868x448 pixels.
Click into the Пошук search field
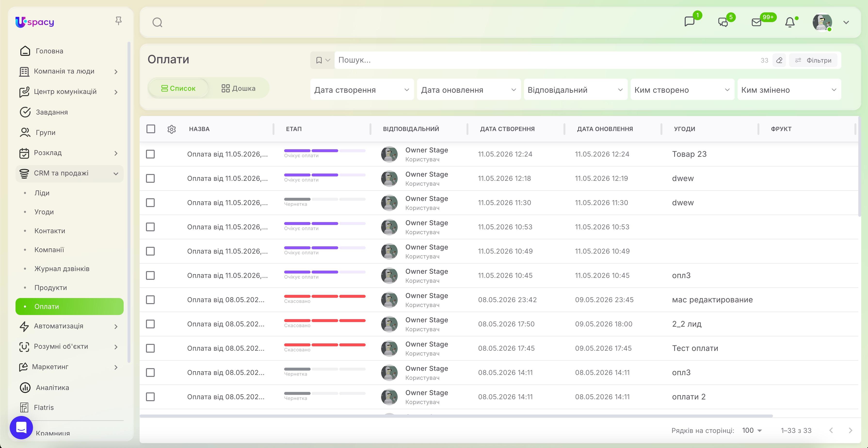pyautogui.click(x=546, y=60)
